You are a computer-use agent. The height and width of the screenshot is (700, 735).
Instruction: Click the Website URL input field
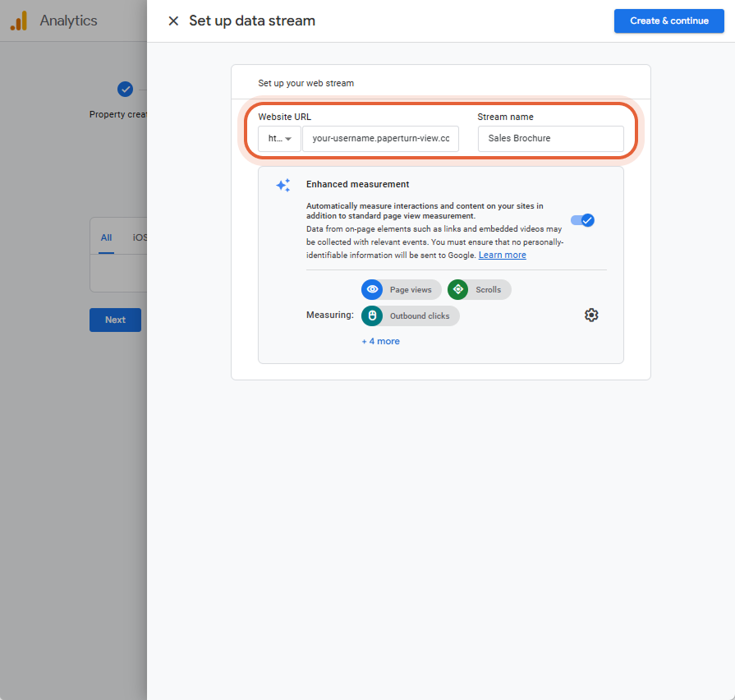pyautogui.click(x=380, y=139)
